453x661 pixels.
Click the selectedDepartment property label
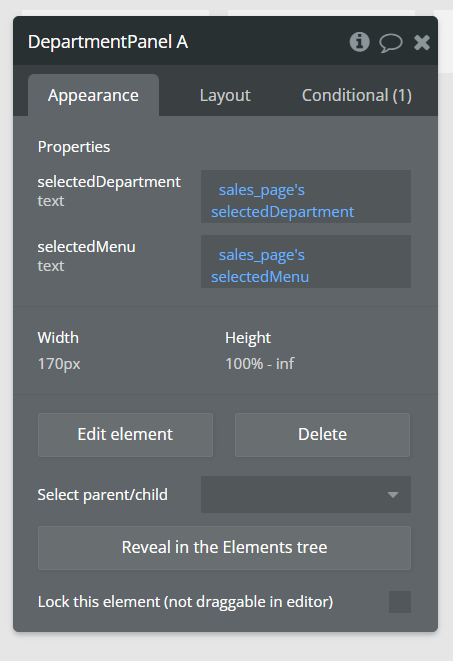pyautogui.click(x=109, y=182)
